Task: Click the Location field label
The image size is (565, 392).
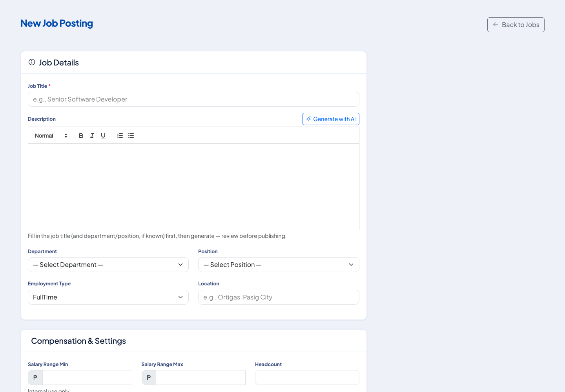Action: pyautogui.click(x=209, y=283)
